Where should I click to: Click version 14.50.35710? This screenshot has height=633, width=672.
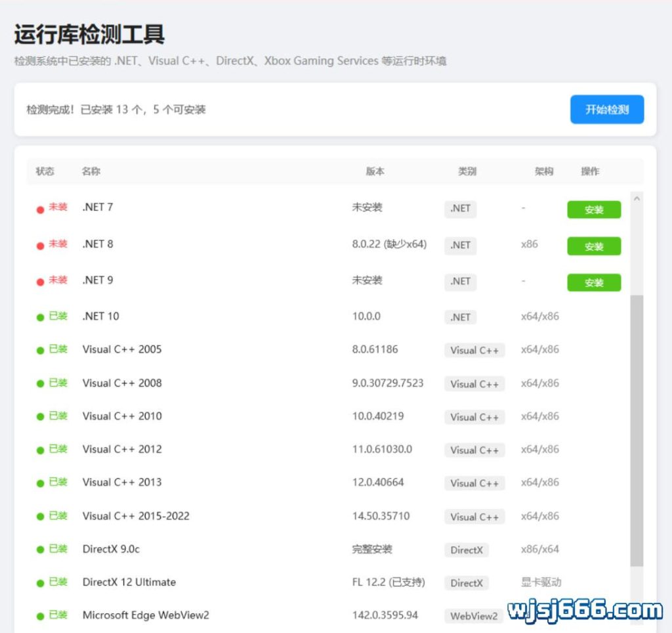click(x=381, y=515)
